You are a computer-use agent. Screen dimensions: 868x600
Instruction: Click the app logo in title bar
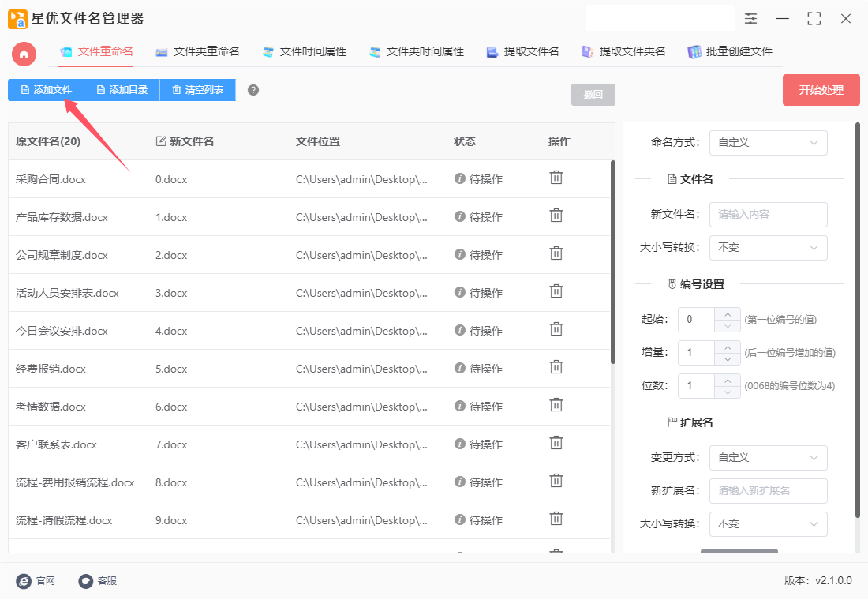coord(17,19)
